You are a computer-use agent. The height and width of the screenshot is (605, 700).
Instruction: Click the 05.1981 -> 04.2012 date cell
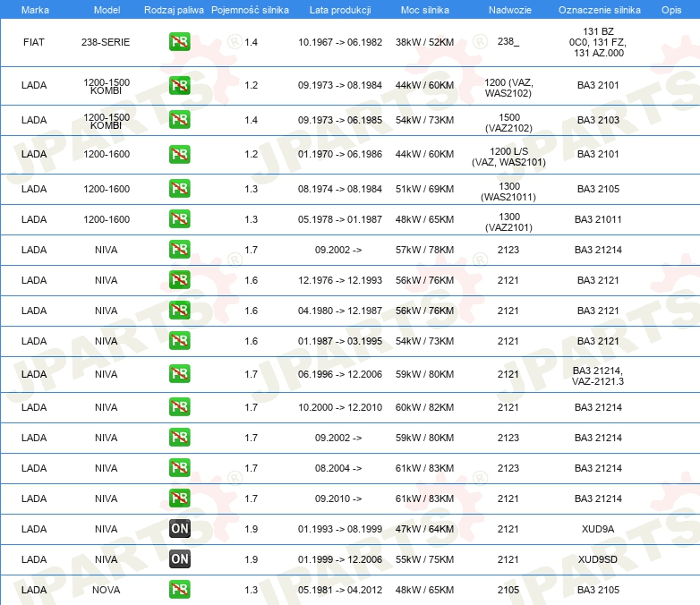point(340,590)
